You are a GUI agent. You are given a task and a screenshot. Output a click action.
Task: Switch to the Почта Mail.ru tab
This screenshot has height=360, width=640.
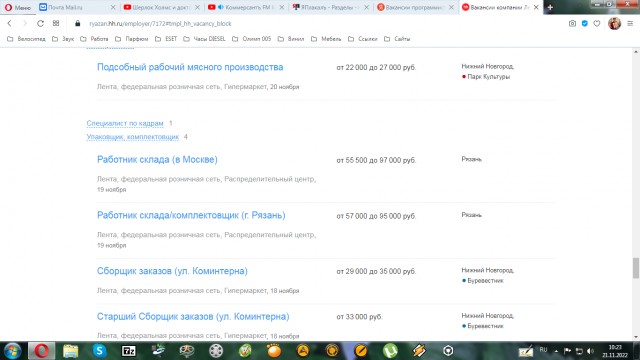coord(65,7)
